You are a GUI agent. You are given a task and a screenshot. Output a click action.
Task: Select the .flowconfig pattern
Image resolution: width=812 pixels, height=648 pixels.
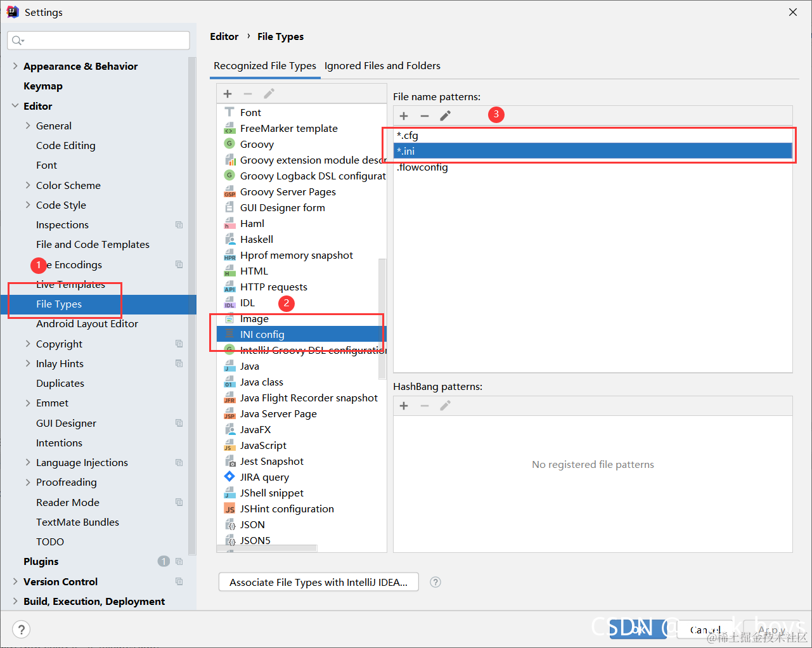click(593, 167)
